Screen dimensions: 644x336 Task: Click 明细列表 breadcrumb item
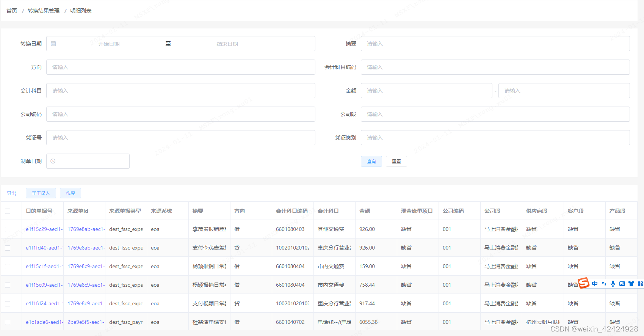[x=81, y=11]
